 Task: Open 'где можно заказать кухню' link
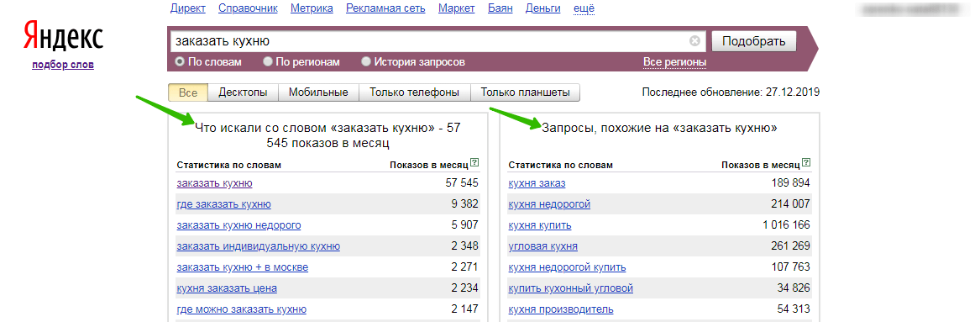coord(241,309)
